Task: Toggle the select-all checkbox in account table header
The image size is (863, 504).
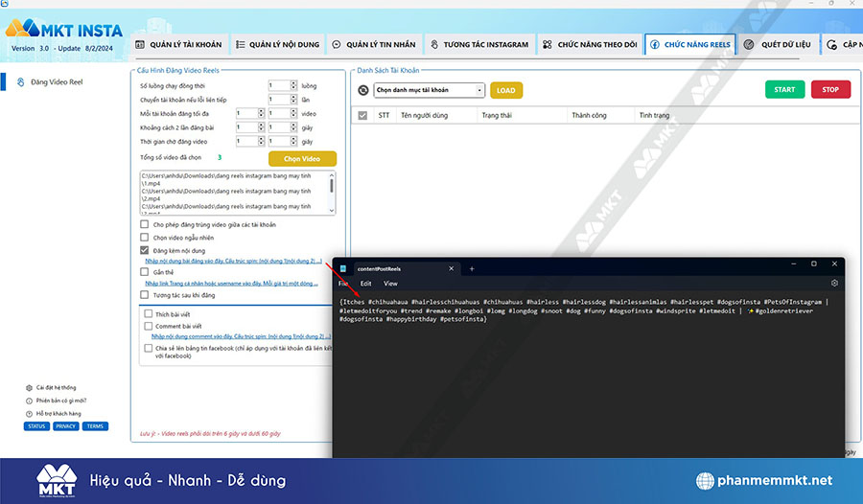Action: pyautogui.click(x=362, y=116)
